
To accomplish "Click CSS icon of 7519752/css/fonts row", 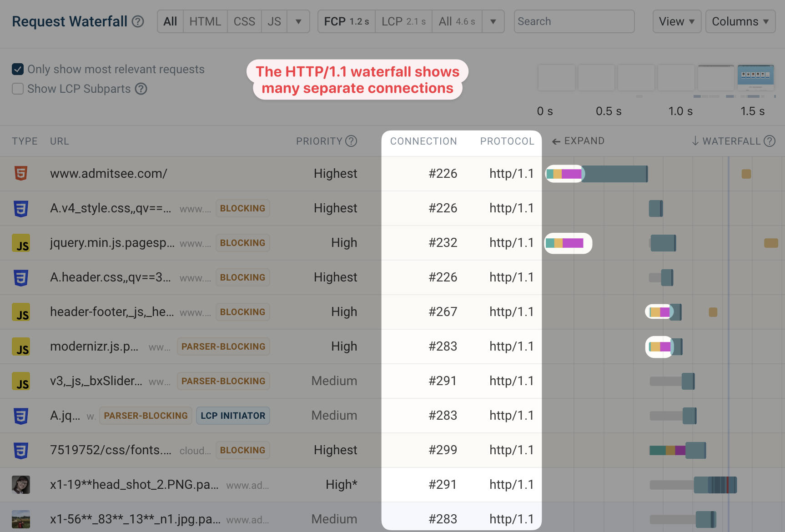I will (21, 450).
